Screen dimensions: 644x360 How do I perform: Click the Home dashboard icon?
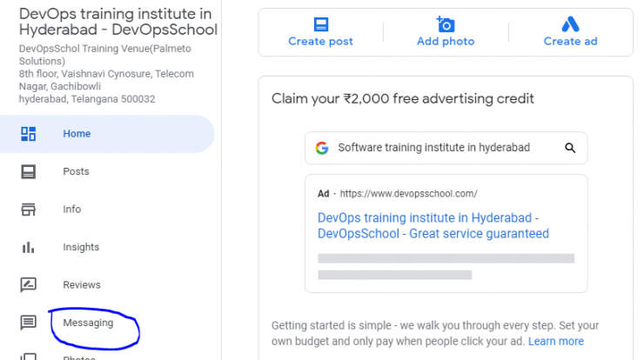(x=29, y=134)
